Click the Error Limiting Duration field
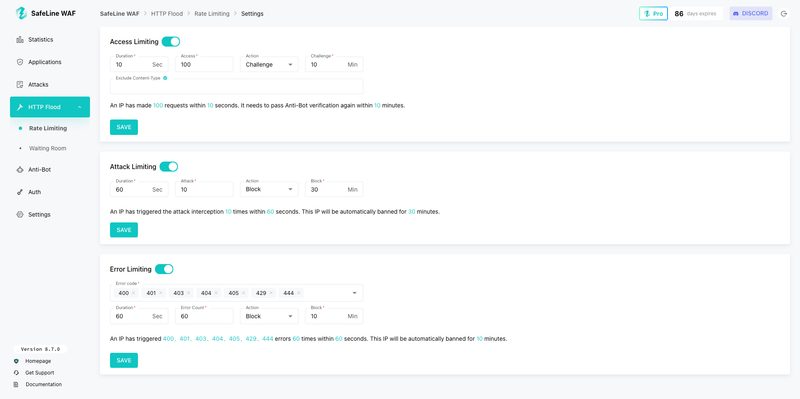Image resolution: width=800 pixels, height=399 pixels. click(139, 316)
